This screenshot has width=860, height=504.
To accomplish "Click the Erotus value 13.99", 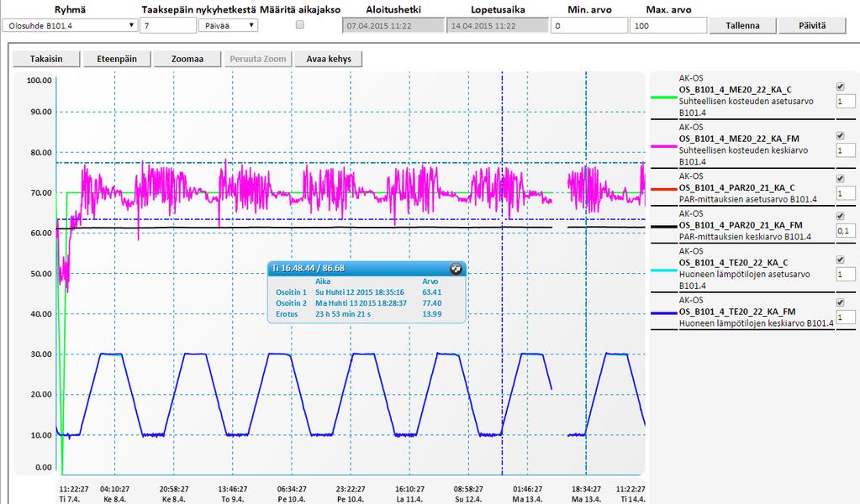I will (x=431, y=314).
